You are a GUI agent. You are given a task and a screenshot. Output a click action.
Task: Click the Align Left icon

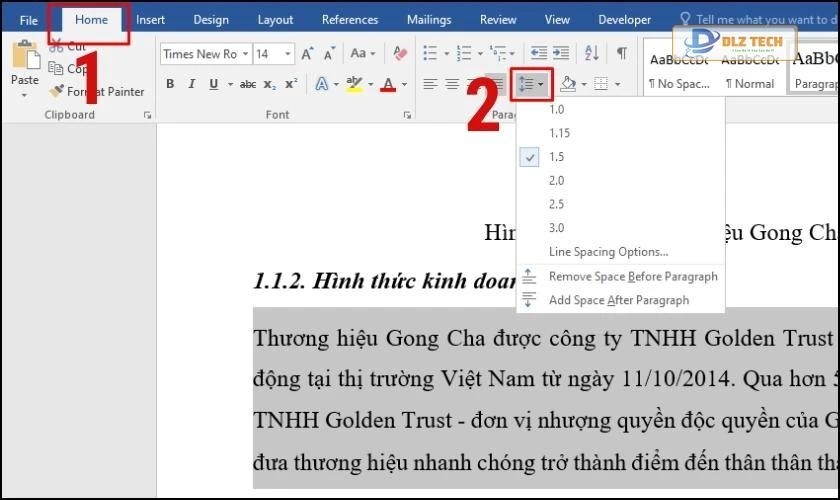tap(430, 84)
